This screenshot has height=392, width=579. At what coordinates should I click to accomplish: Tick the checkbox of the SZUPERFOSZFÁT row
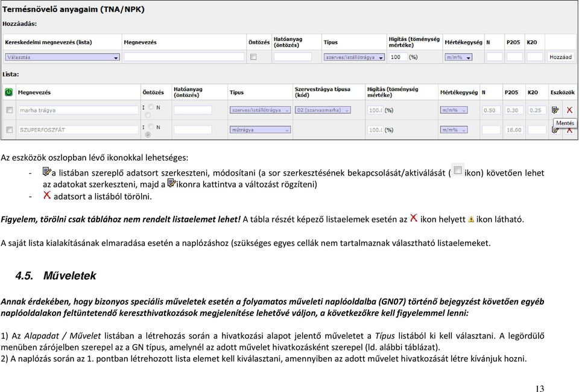click(10, 130)
